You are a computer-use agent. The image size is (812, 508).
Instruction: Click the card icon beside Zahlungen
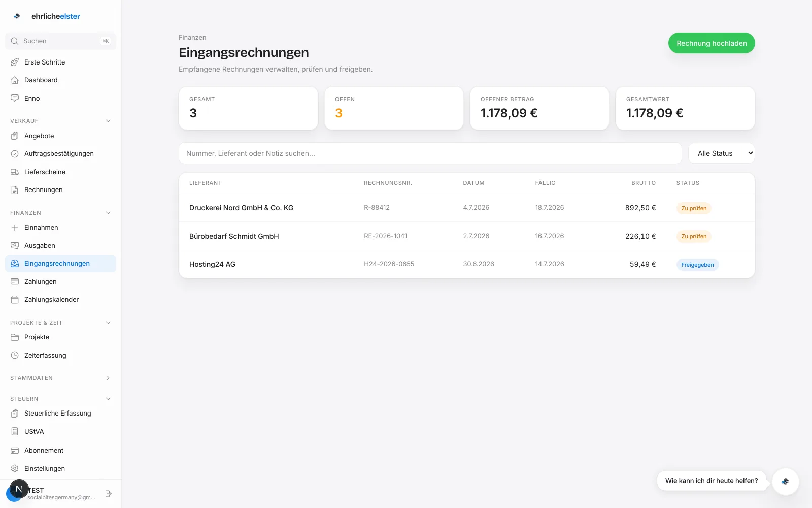point(15,282)
